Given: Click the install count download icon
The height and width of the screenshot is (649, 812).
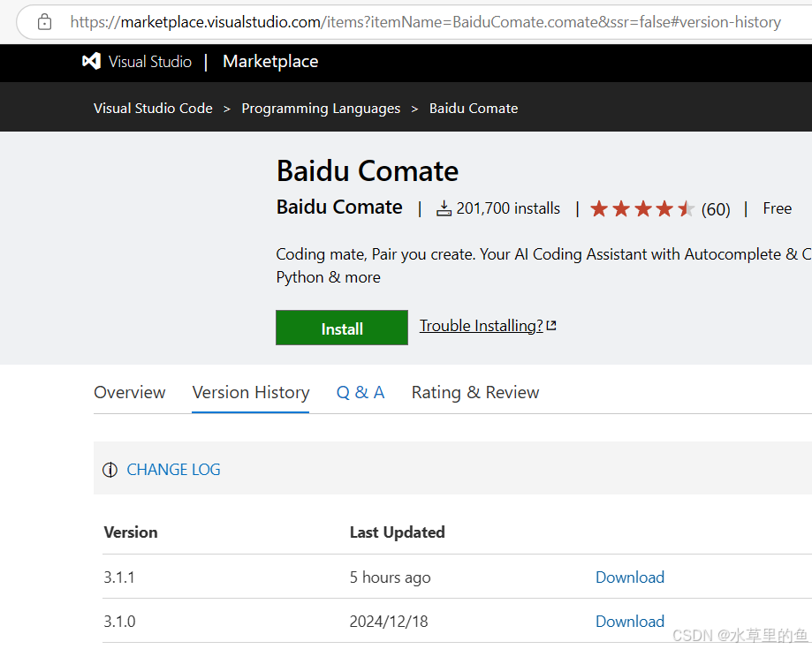Looking at the screenshot, I should coord(444,208).
